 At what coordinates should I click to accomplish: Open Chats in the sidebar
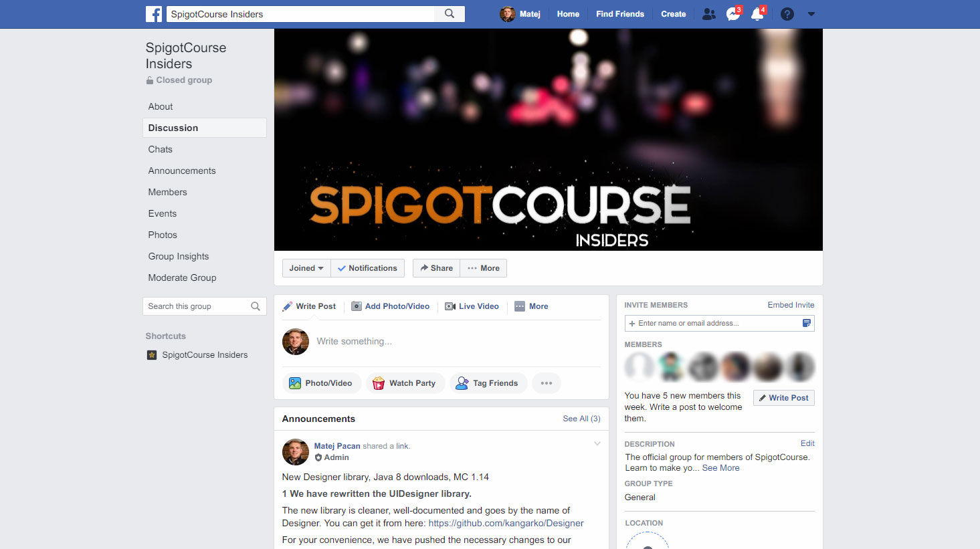(x=161, y=149)
